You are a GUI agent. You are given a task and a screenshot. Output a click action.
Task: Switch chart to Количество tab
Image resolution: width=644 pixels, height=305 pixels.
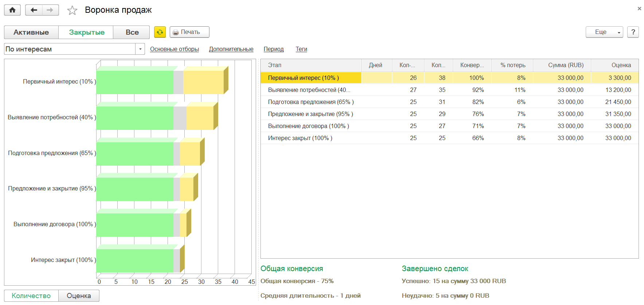[31, 296]
